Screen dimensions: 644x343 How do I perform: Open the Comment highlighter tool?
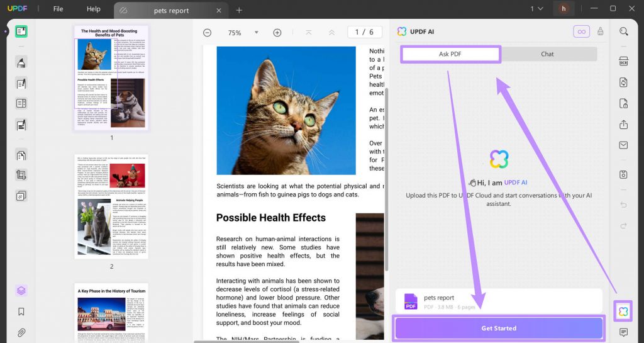(x=21, y=62)
